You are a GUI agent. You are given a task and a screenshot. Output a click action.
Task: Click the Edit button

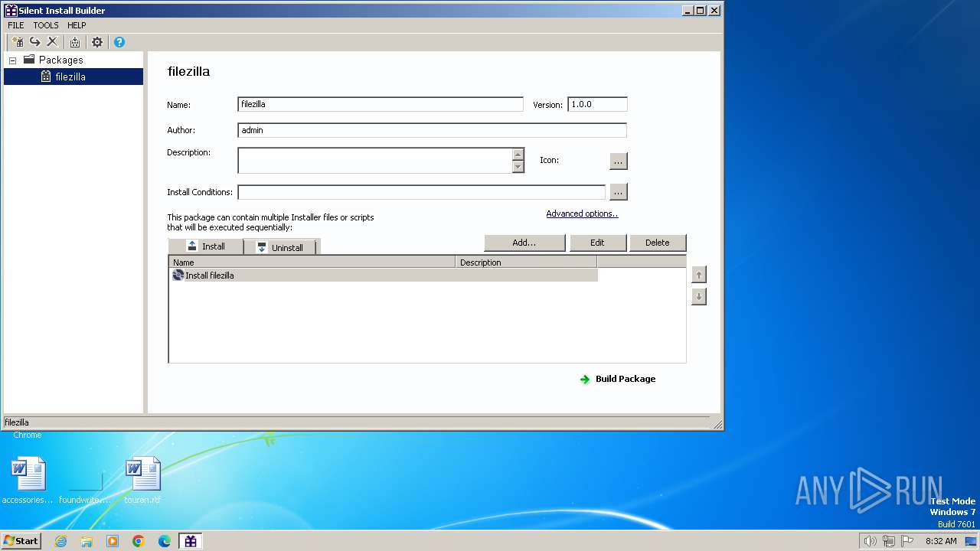tap(597, 243)
